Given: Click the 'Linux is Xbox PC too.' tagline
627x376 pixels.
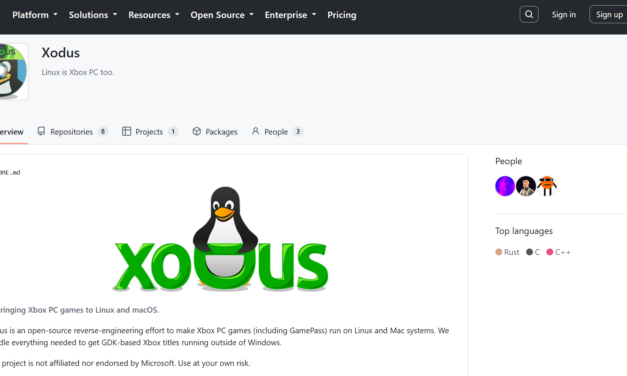Looking at the screenshot, I should 78,72.
